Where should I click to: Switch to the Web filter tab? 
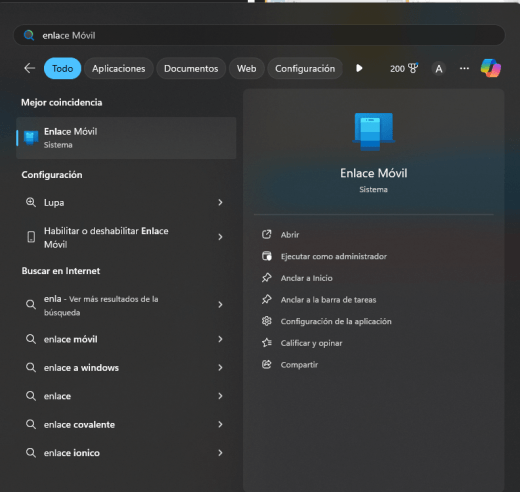click(x=247, y=68)
